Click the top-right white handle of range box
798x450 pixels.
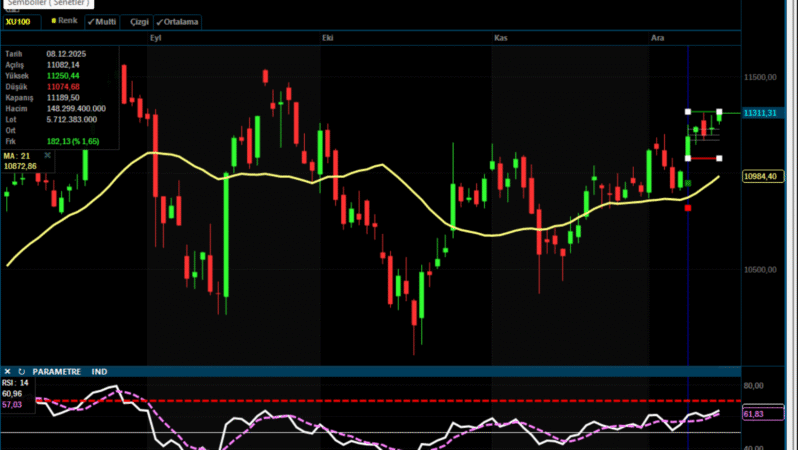point(719,111)
